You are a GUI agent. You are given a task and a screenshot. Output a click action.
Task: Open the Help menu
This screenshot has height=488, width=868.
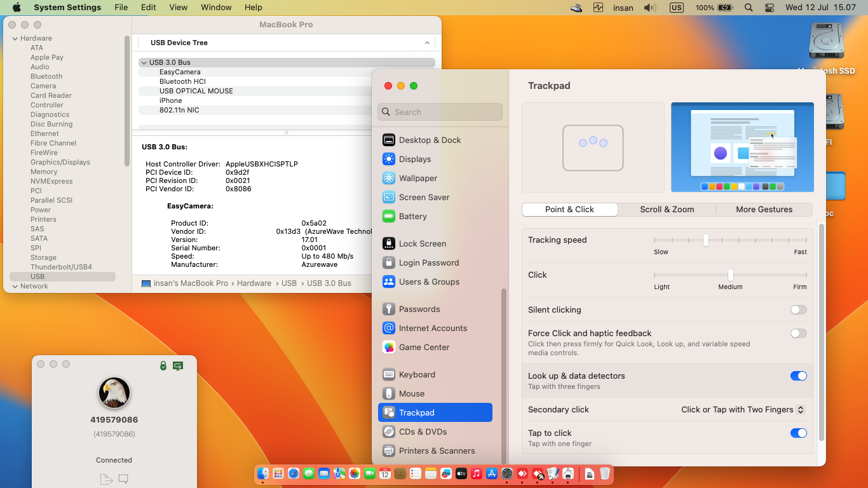pyautogui.click(x=253, y=8)
